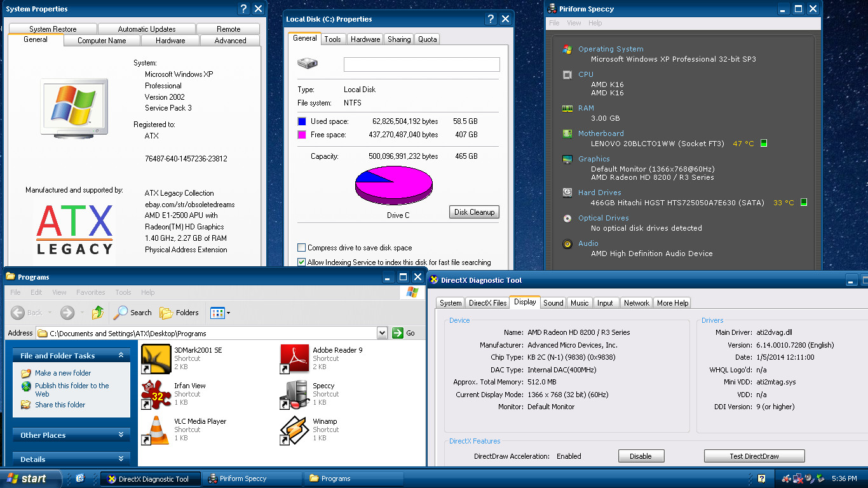Open the Search pane in Programs window
868x488 pixels.
[x=133, y=313]
